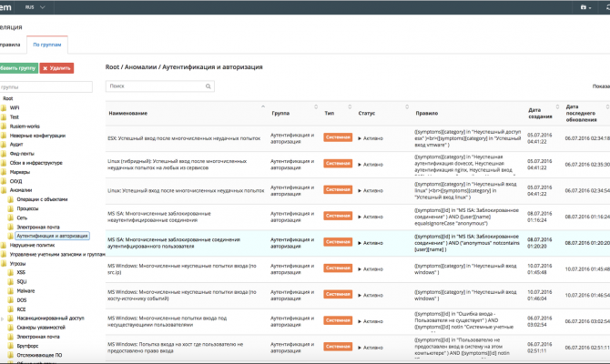Focus the group filter input field
The image size is (610, 364).
pyautogui.click(x=46, y=87)
